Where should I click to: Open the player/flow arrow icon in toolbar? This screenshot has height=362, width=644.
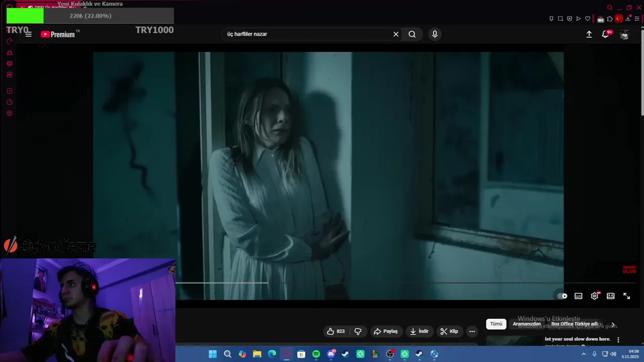pos(579,19)
